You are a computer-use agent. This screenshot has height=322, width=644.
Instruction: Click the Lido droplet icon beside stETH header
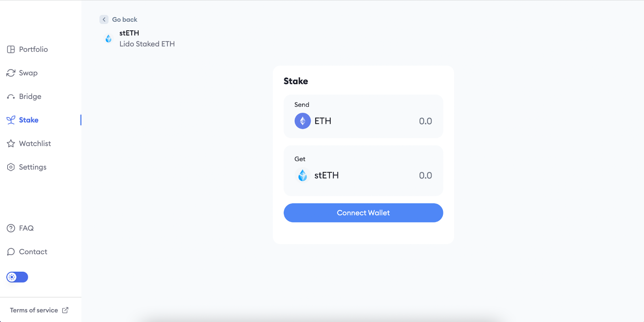[108, 39]
